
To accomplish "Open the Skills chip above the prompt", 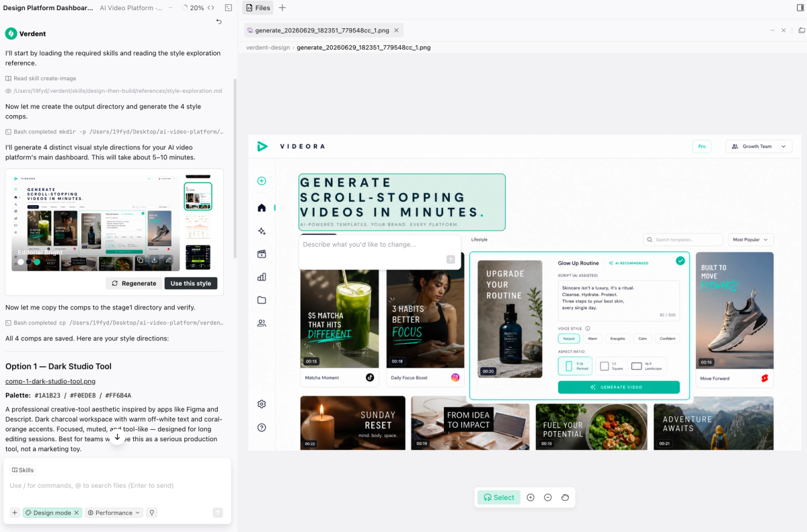I will (x=23, y=470).
